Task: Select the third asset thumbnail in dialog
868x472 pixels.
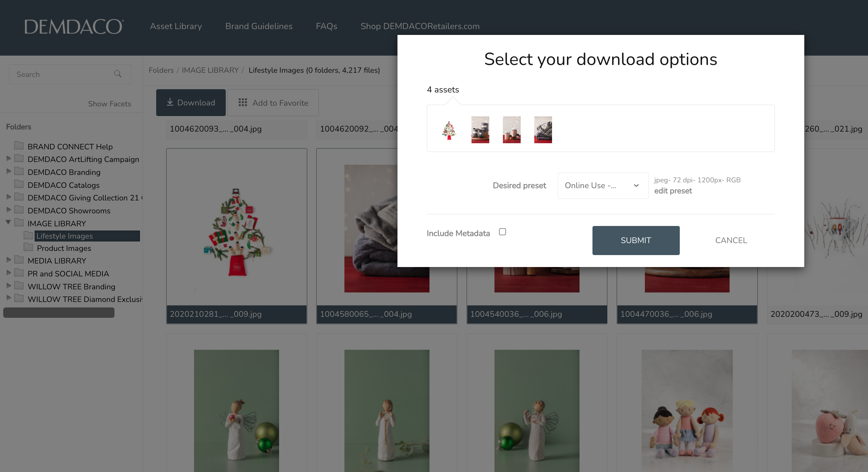Action: click(512, 130)
